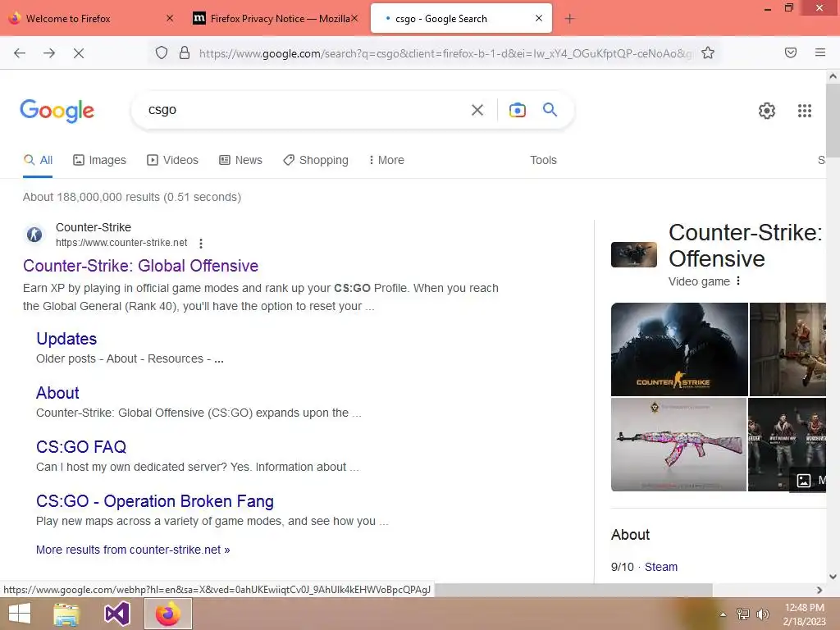Select the News search tab
Viewport: 840px width, 630px height.
point(240,160)
